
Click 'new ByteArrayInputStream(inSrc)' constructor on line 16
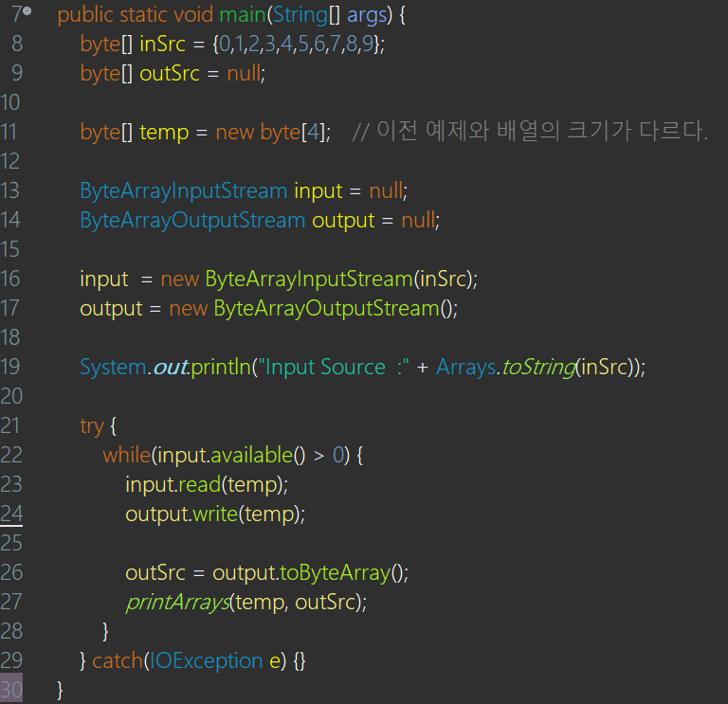click(317, 280)
